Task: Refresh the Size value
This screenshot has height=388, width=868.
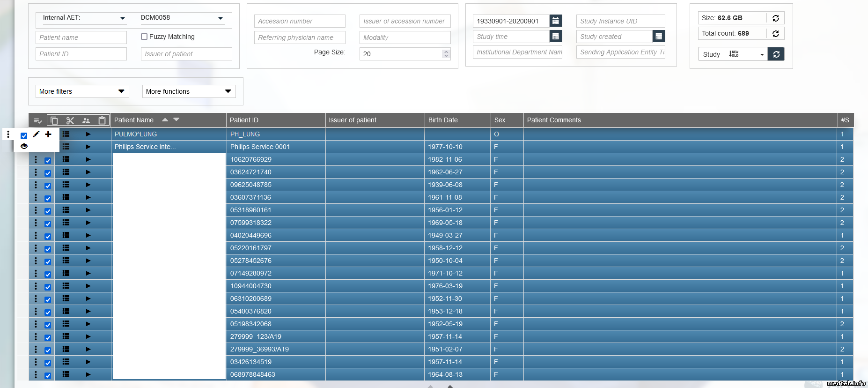Action: point(775,18)
